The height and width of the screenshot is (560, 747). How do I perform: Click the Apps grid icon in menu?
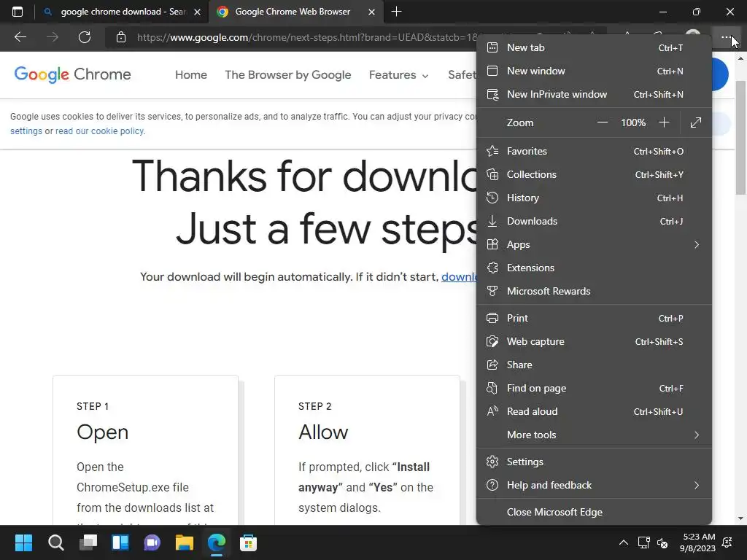click(x=492, y=244)
